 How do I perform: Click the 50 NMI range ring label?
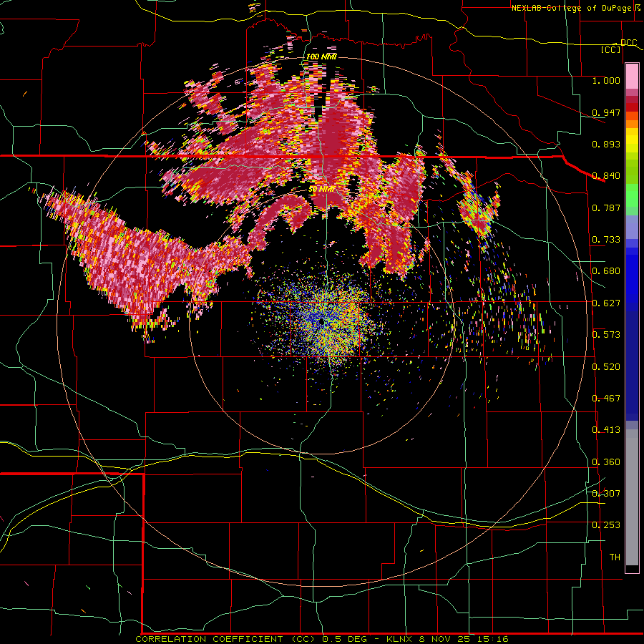click(x=322, y=189)
